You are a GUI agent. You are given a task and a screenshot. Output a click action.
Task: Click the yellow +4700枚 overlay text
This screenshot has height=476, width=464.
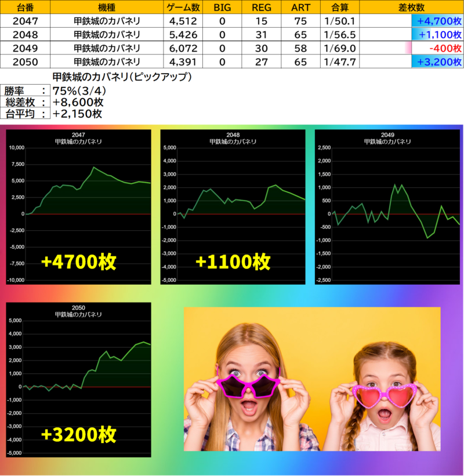79,261
